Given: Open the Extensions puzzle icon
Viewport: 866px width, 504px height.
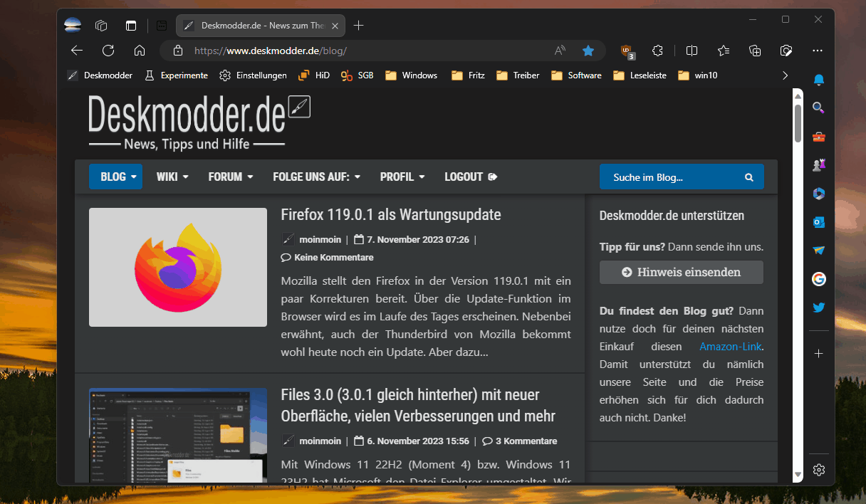Looking at the screenshot, I should (x=658, y=51).
